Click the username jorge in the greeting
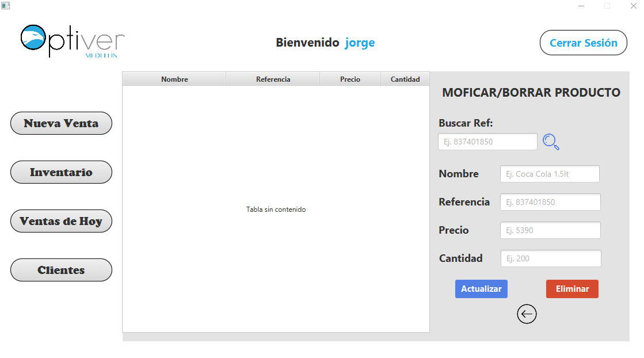This screenshot has height=358, width=644. (360, 42)
